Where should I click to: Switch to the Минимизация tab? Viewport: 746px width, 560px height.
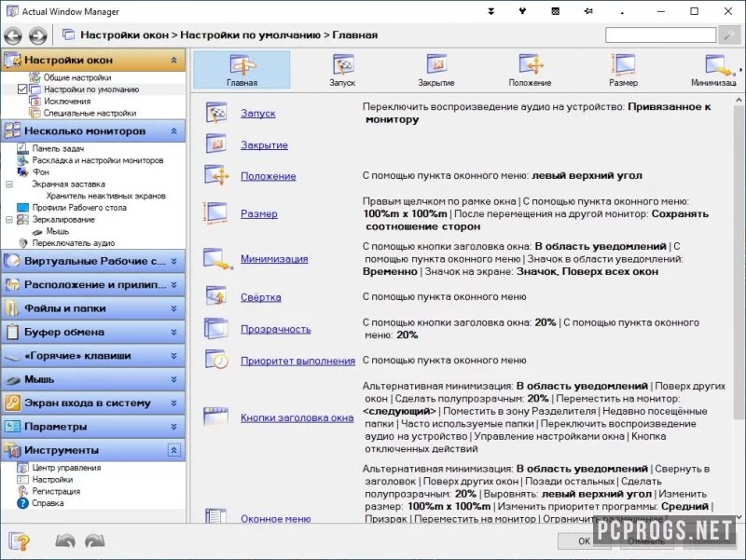coord(714,70)
